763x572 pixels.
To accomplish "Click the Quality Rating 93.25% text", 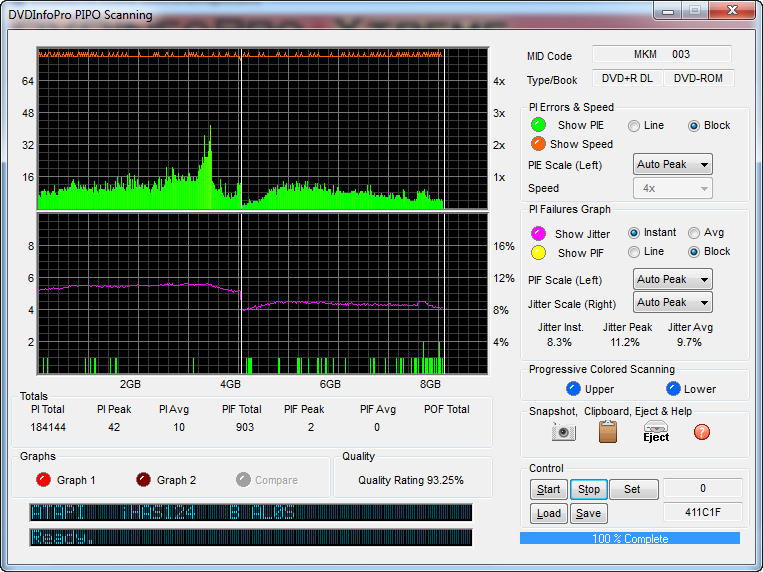I will click(411, 480).
